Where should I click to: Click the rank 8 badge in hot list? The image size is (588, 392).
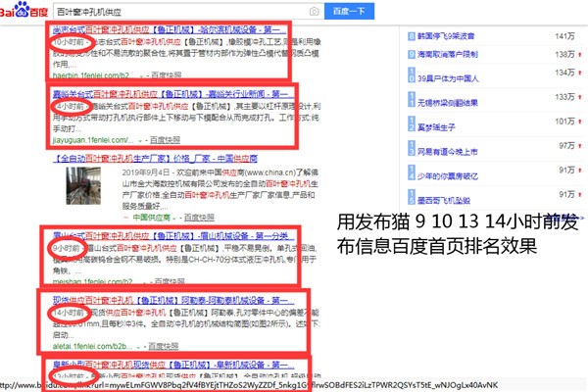412,36
